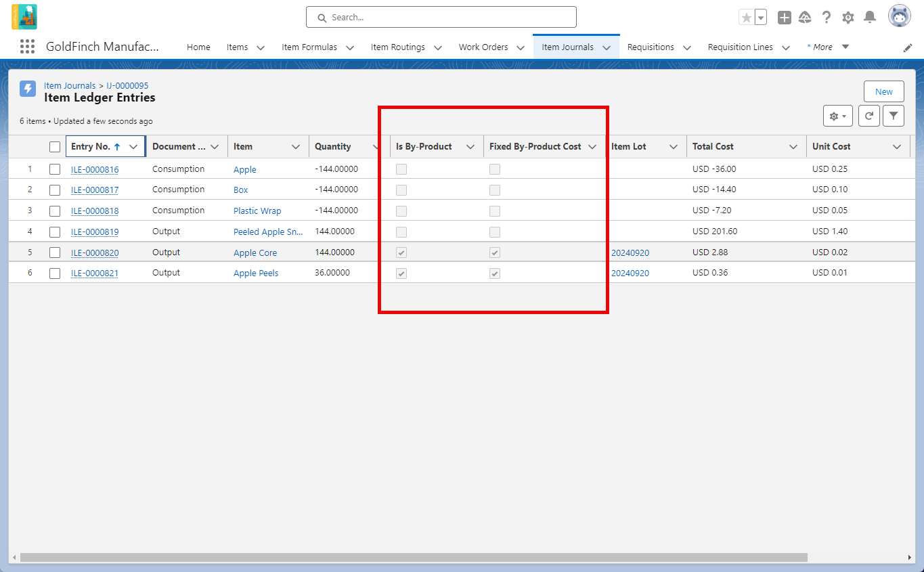Click Is By-Product checkbox in Apple Core row
The width and height of the screenshot is (924, 572).
[x=401, y=252]
